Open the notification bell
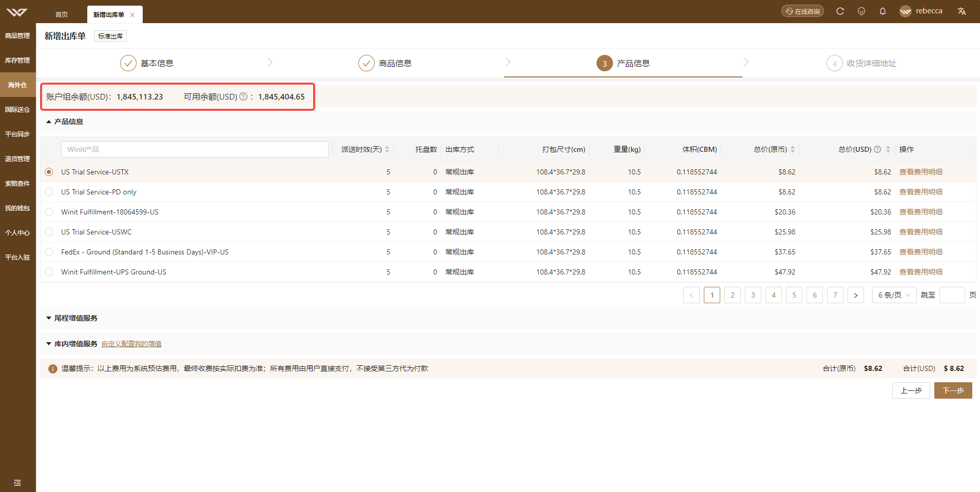 pos(882,11)
